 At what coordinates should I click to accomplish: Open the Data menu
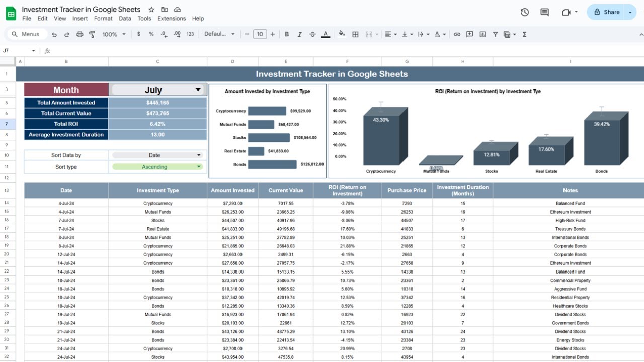125,18
